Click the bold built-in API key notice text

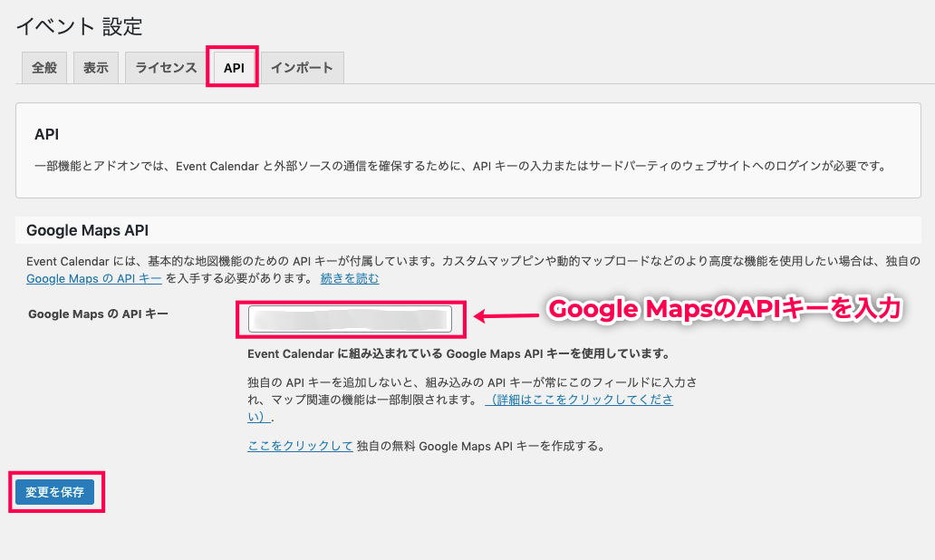point(458,354)
